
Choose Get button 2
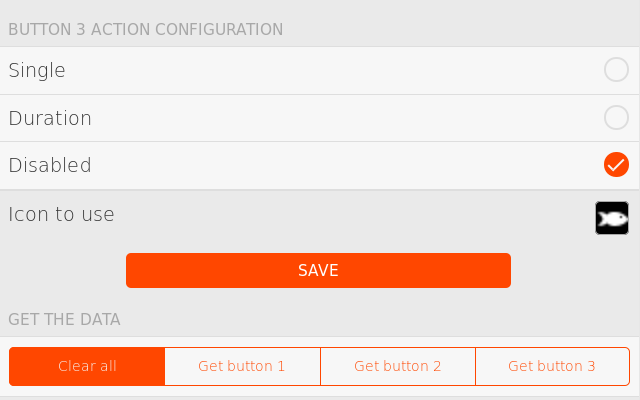(398, 366)
